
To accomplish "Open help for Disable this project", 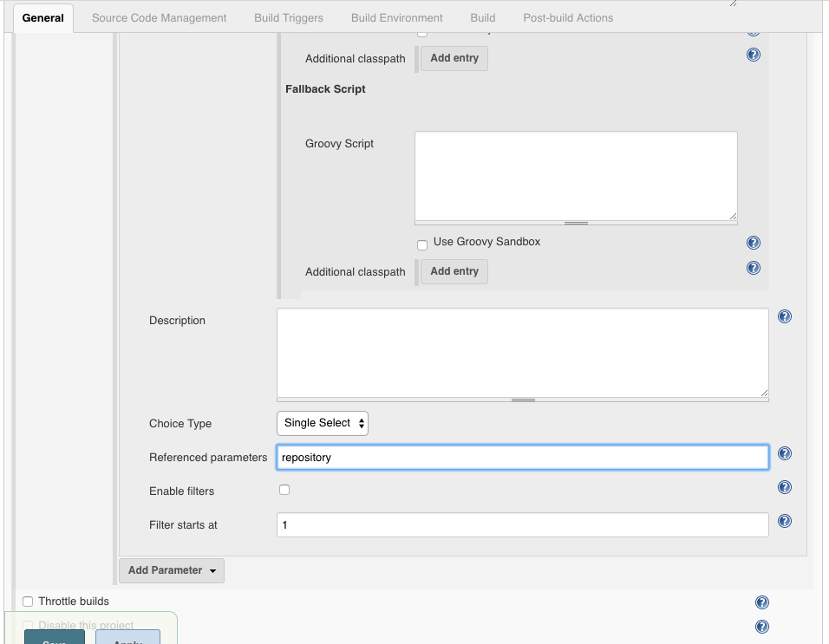I will pos(762,628).
